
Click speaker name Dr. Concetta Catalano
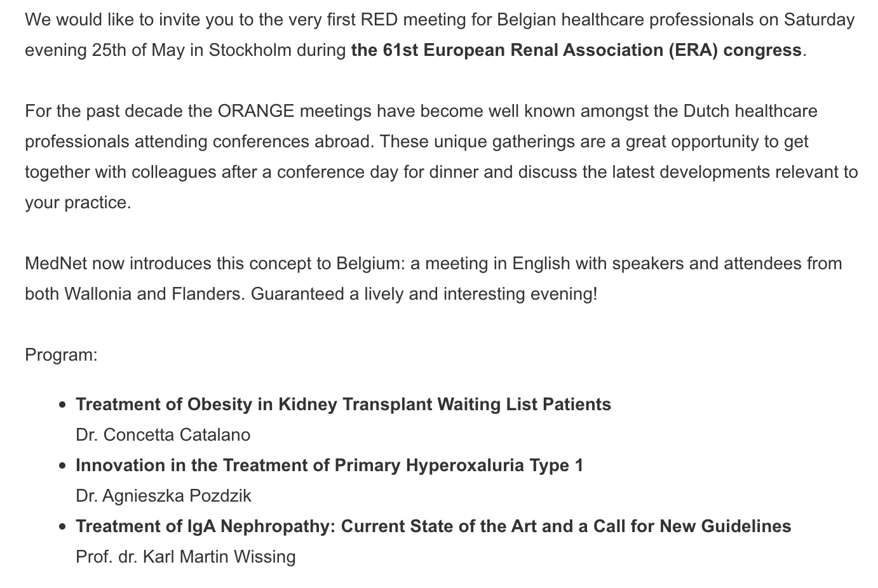[163, 435]
